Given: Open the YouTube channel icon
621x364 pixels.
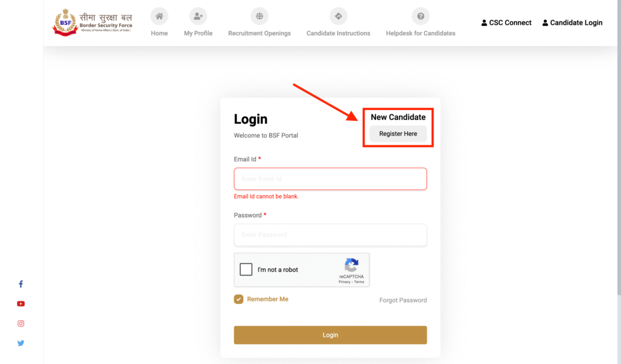Looking at the screenshot, I should [x=21, y=304].
